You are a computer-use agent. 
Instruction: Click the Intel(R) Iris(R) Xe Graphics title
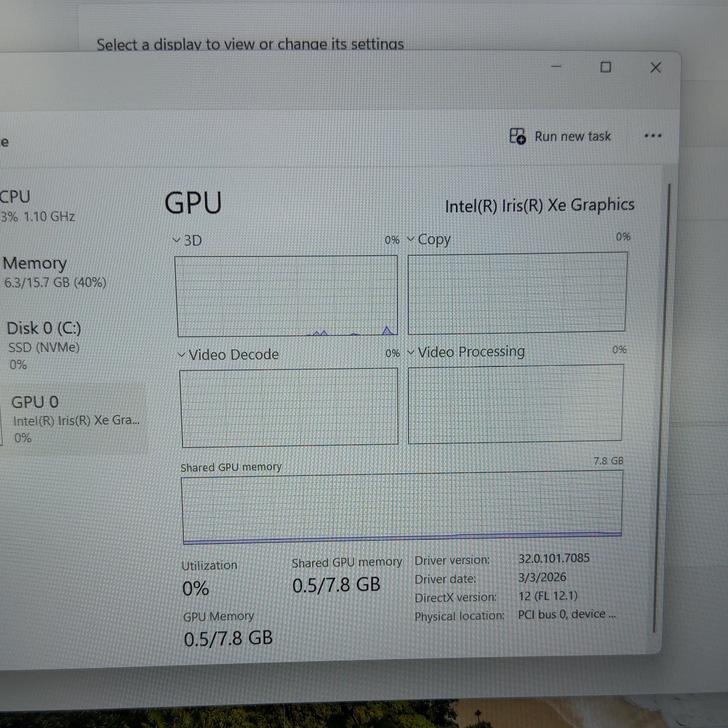click(x=540, y=205)
